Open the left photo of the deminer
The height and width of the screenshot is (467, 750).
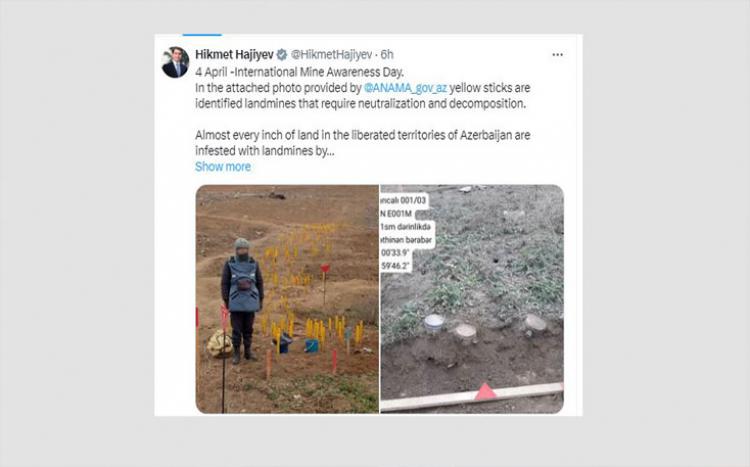coord(287,299)
